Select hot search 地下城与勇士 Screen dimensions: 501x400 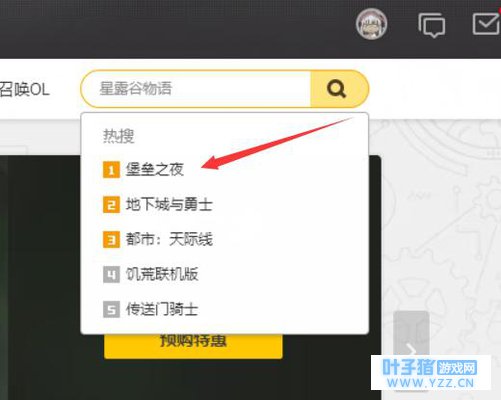point(169,204)
